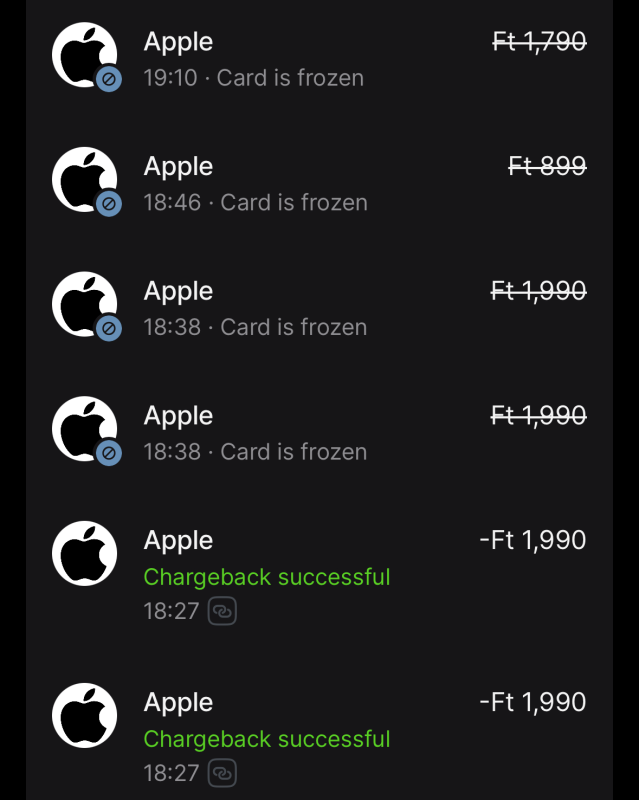Open the Apple title of the 18:46 transaction
This screenshot has width=639, height=800.
click(x=178, y=167)
